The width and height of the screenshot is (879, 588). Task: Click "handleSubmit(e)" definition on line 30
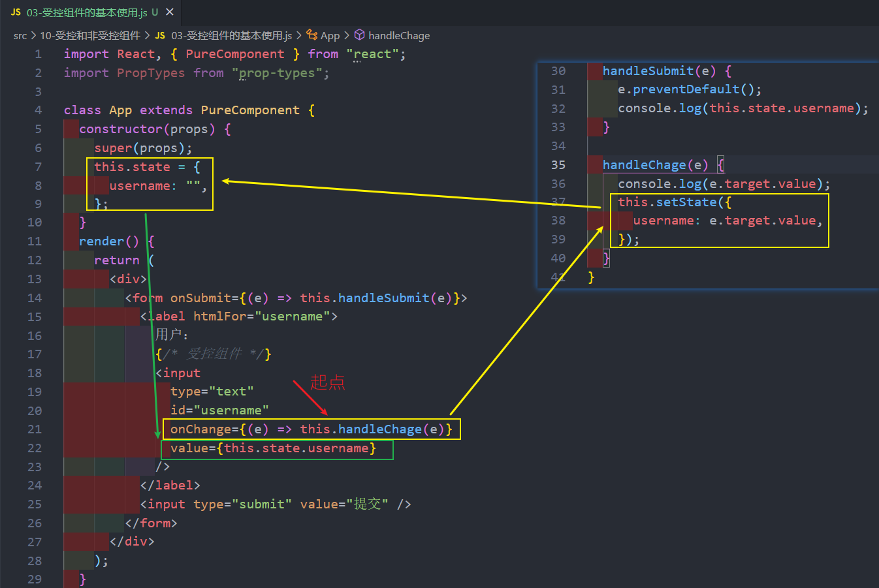(660, 71)
